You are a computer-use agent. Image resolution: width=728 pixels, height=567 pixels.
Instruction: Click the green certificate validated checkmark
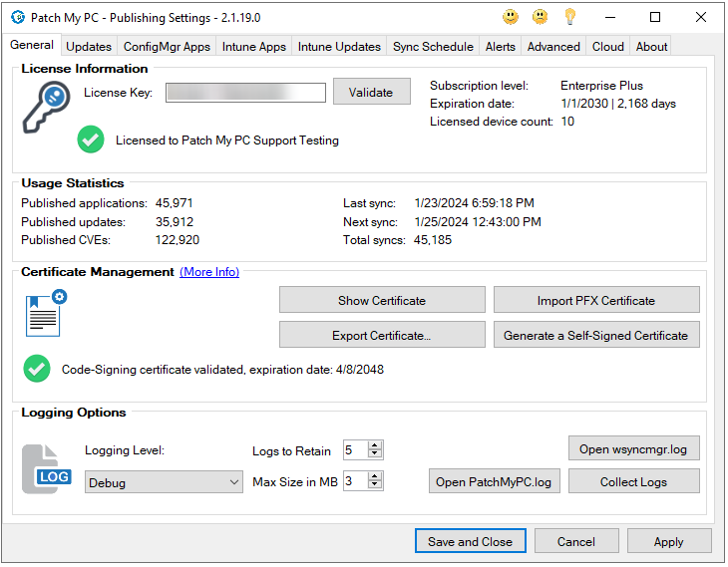coord(37,369)
